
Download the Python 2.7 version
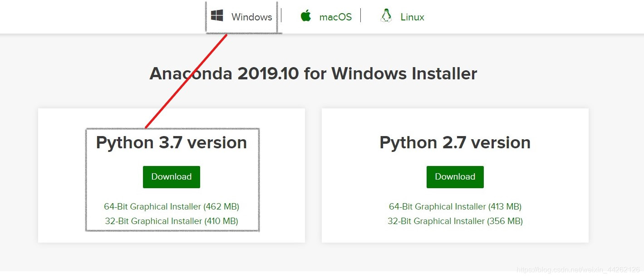(455, 177)
